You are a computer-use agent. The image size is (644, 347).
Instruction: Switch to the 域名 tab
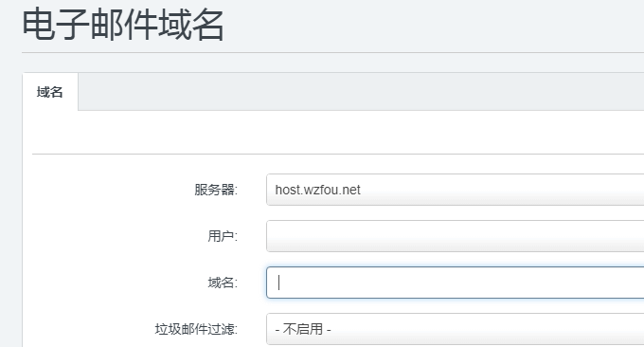coord(49,92)
